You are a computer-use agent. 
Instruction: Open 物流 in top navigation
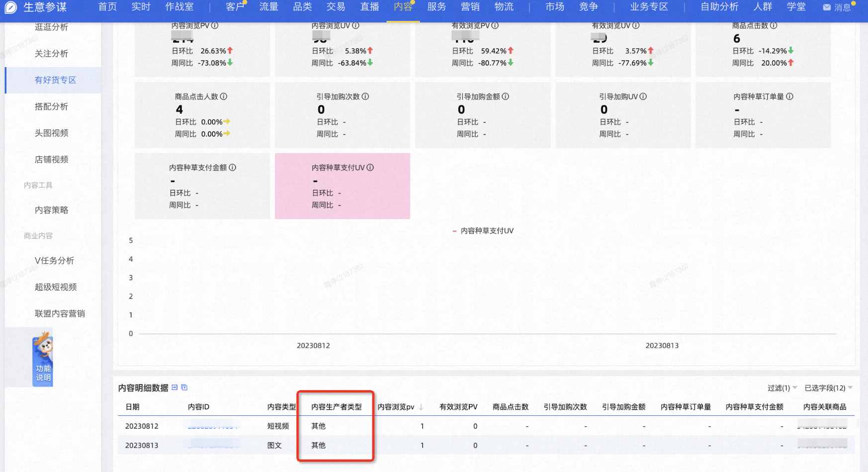pos(504,7)
